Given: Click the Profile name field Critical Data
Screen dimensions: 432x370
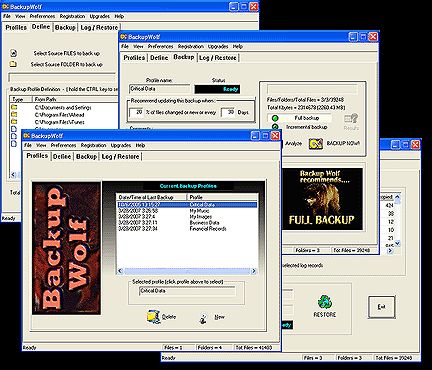Looking at the screenshot, I should coord(159,89).
